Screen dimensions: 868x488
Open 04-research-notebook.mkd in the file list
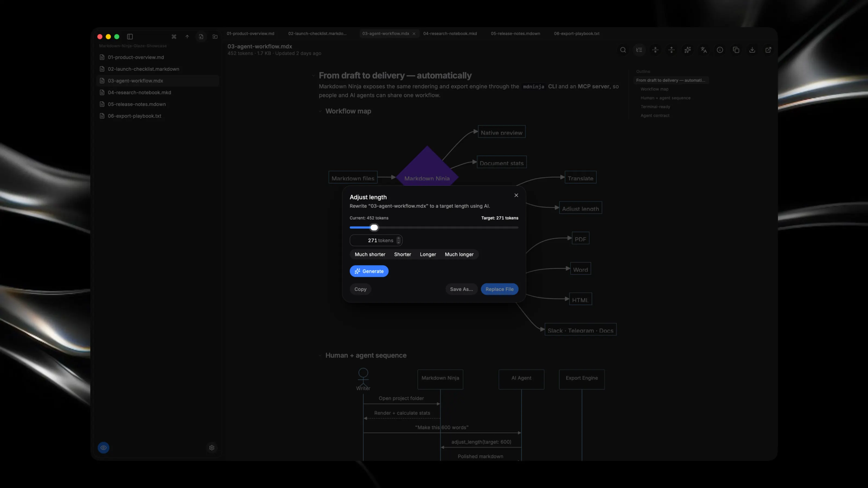[158, 92]
